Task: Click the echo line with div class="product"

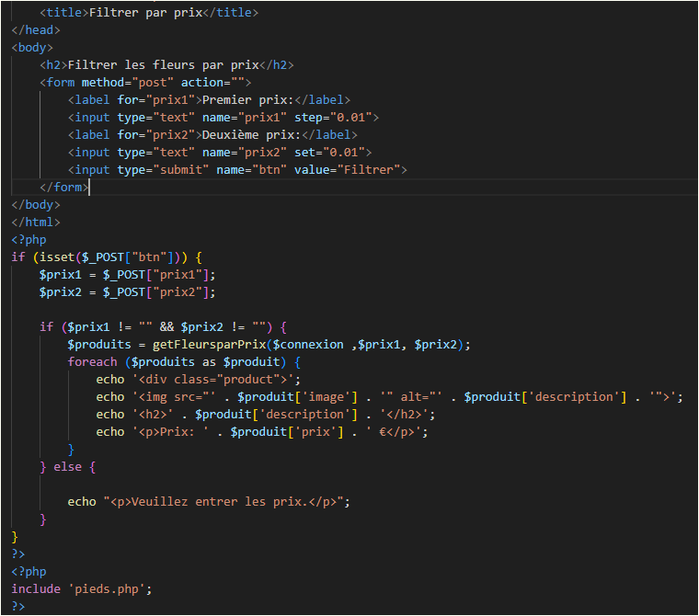Action: (x=198, y=380)
